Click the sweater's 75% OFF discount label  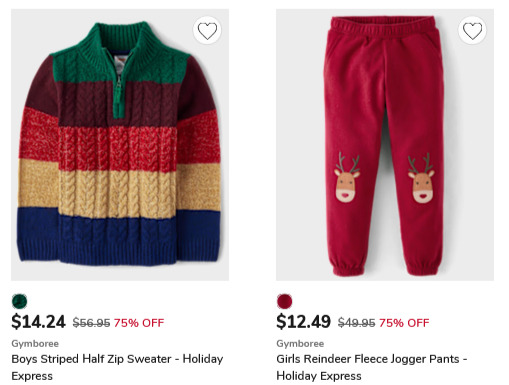(x=139, y=323)
